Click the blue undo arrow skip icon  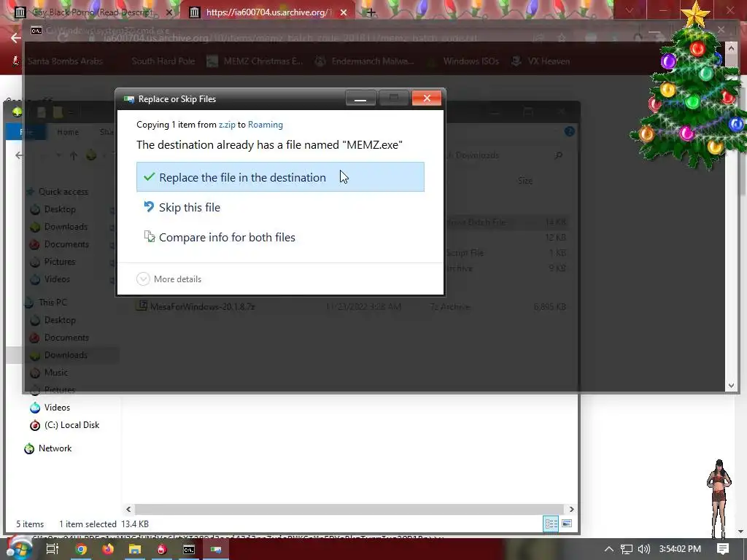point(149,206)
